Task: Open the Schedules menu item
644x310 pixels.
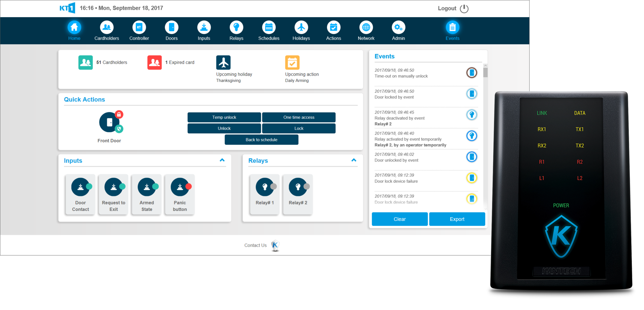Action: [x=269, y=26]
